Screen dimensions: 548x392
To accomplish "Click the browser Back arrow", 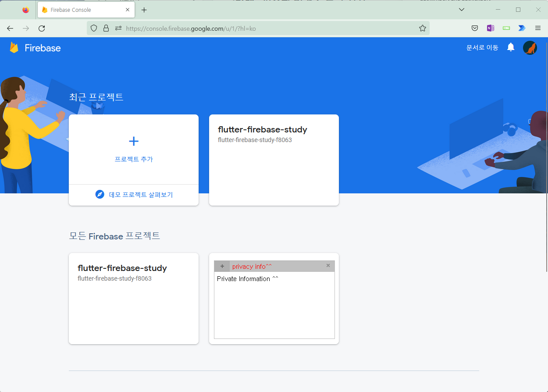I will [x=10, y=28].
